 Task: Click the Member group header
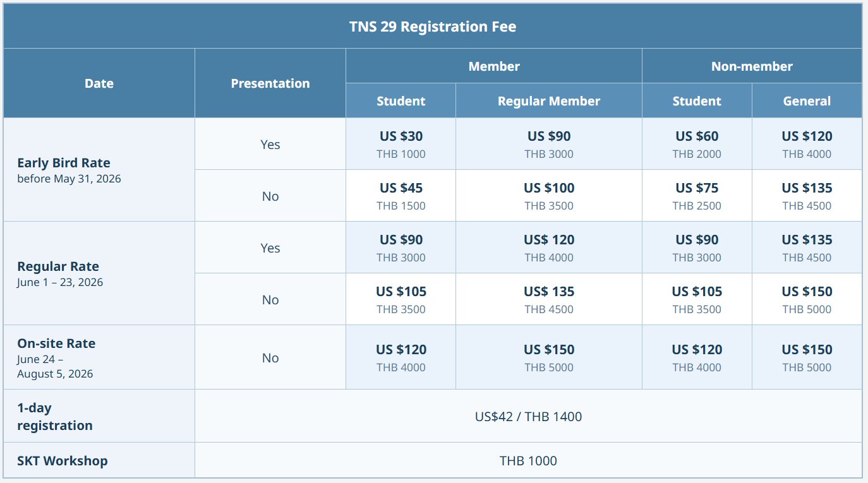click(x=494, y=66)
